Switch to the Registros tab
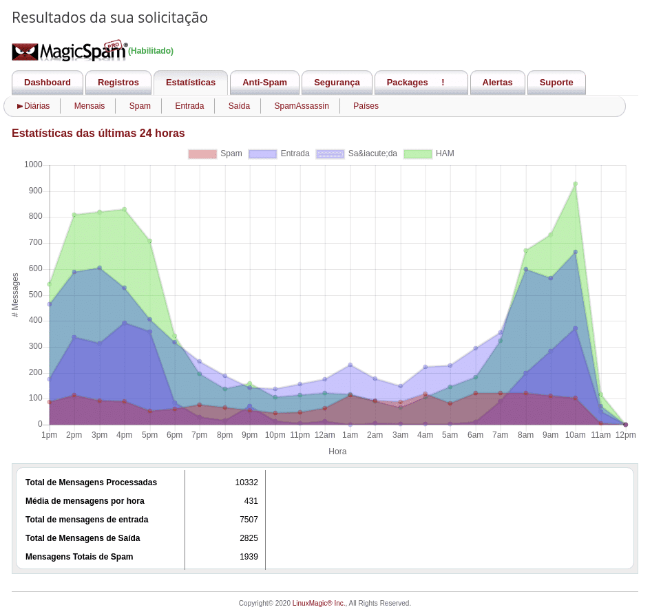This screenshot has width=672, height=616. (118, 83)
